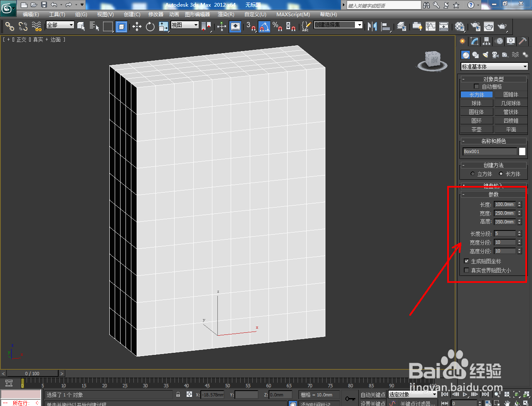
Task: Open the 标准基本体 geometry type dropdown
Action: 494,67
